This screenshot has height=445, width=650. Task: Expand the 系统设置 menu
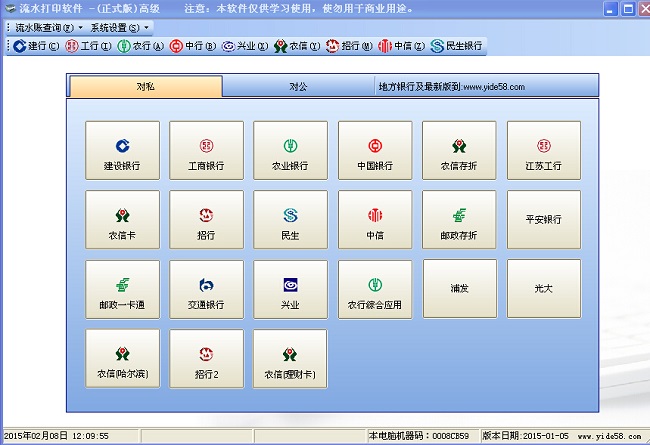pos(114,27)
